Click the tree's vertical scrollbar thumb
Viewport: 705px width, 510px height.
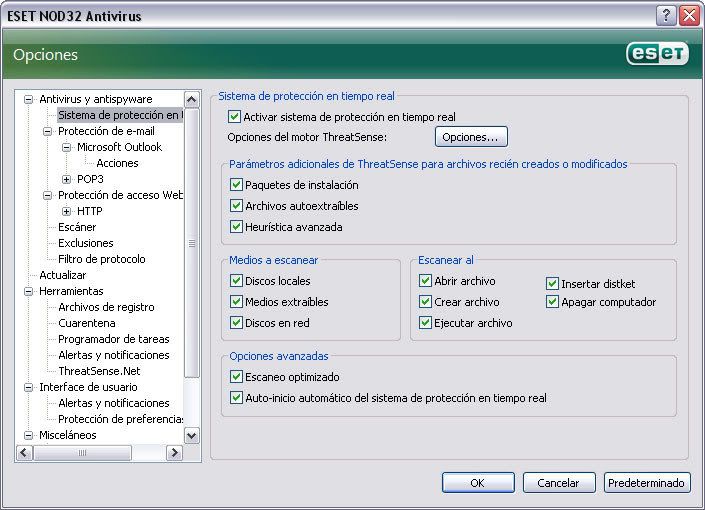coord(192,243)
